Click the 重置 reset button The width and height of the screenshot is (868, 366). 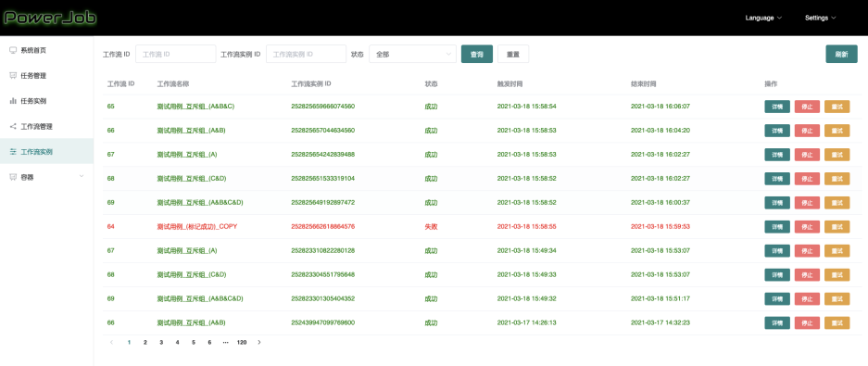[x=512, y=55]
